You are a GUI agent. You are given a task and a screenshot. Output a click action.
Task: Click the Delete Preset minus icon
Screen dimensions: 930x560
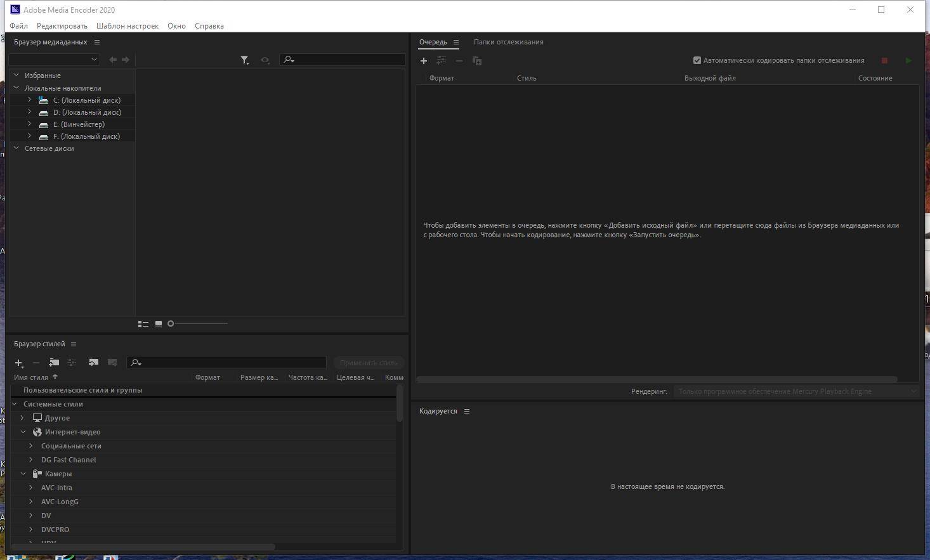(x=36, y=363)
